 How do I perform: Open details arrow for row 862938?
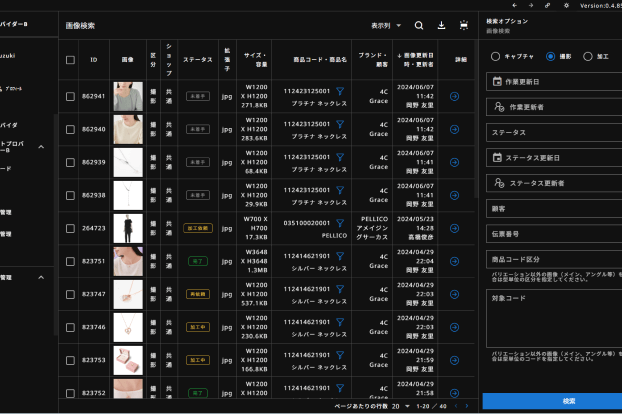(455, 195)
